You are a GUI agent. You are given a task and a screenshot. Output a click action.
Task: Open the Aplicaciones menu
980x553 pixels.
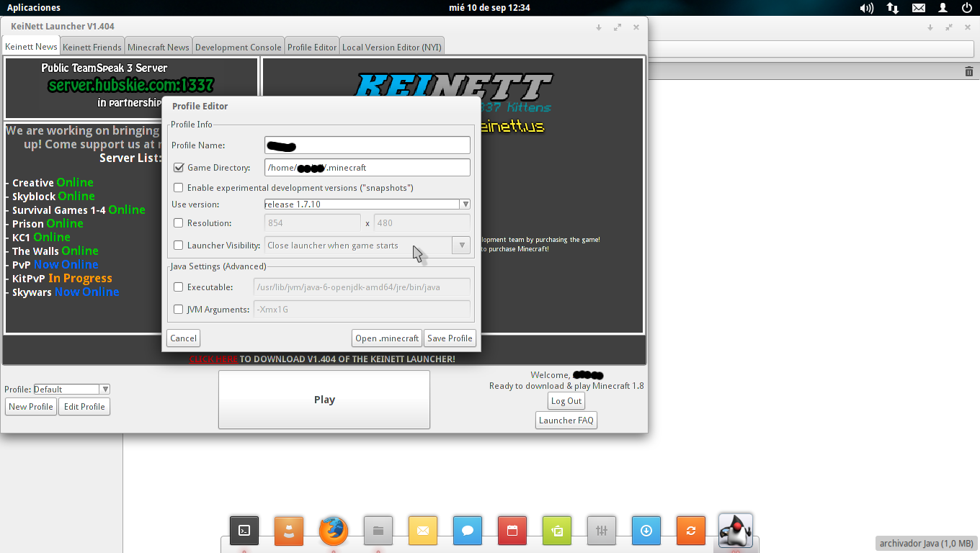pos(34,8)
